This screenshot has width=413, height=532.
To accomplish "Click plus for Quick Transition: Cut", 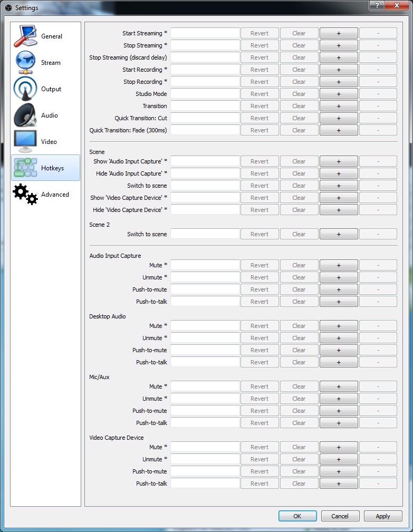I will pyautogui.click(x=338, y=118).
